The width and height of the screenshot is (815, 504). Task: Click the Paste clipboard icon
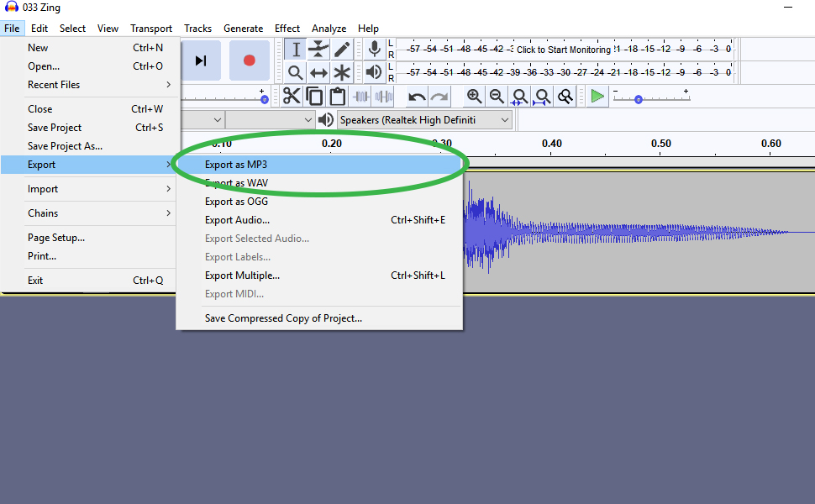[x=337, y=96]
